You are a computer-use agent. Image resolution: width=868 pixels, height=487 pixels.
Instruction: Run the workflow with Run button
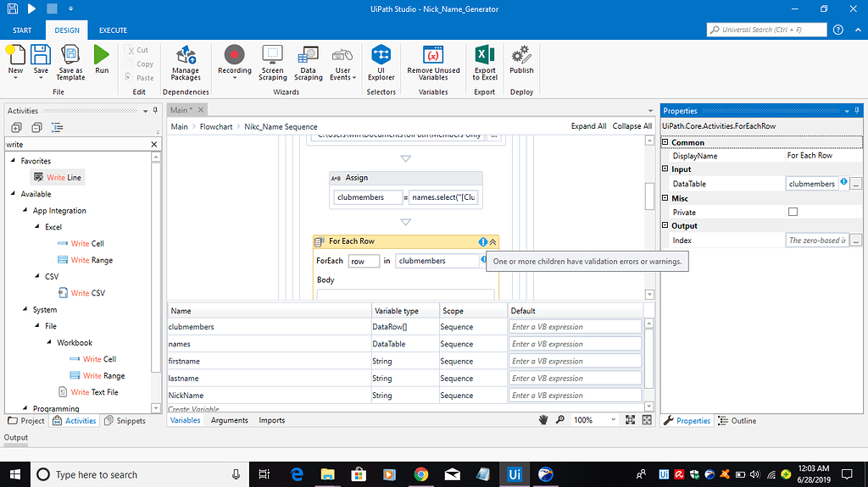click(102, 59)
